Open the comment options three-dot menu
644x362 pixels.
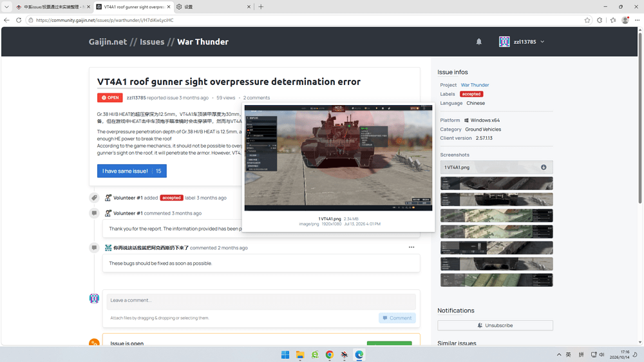(412, 247)
